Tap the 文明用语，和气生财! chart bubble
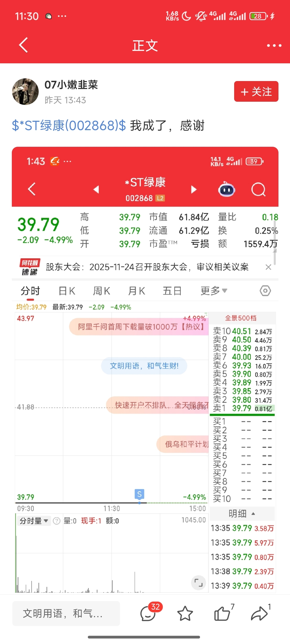The width and height of the screenshot is (290, 644). click(144, 366)
